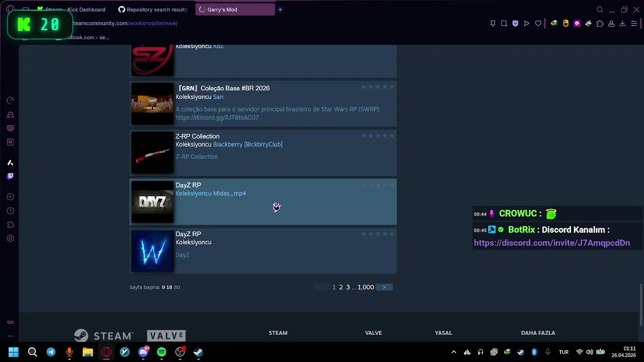Switch to the Kick Dashboard tab
Image resolution: width=644 pixels, height=362 pixels.
pyautogui.click(x=70, y=10)
